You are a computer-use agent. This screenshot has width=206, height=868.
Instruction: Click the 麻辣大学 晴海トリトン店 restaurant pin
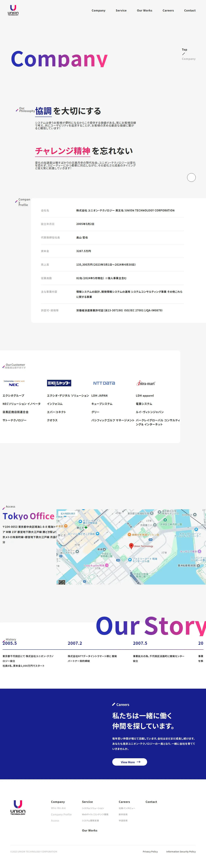[129, 534]
